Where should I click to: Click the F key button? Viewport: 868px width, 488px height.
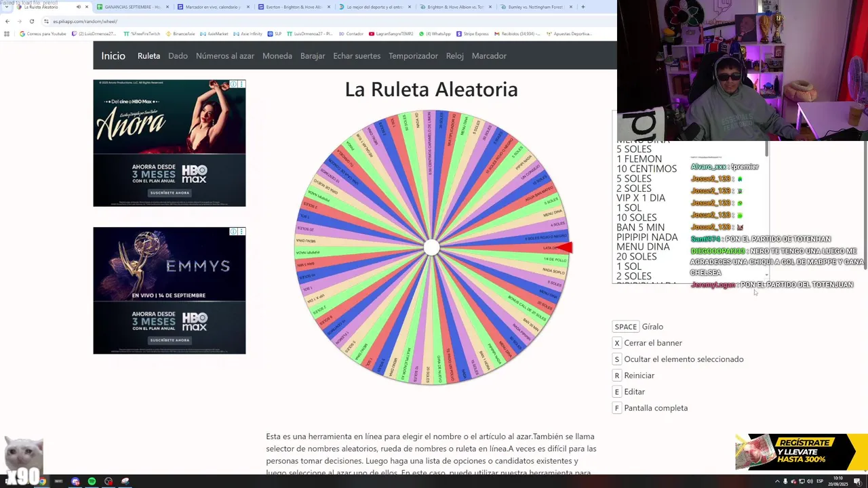[616, 408]
